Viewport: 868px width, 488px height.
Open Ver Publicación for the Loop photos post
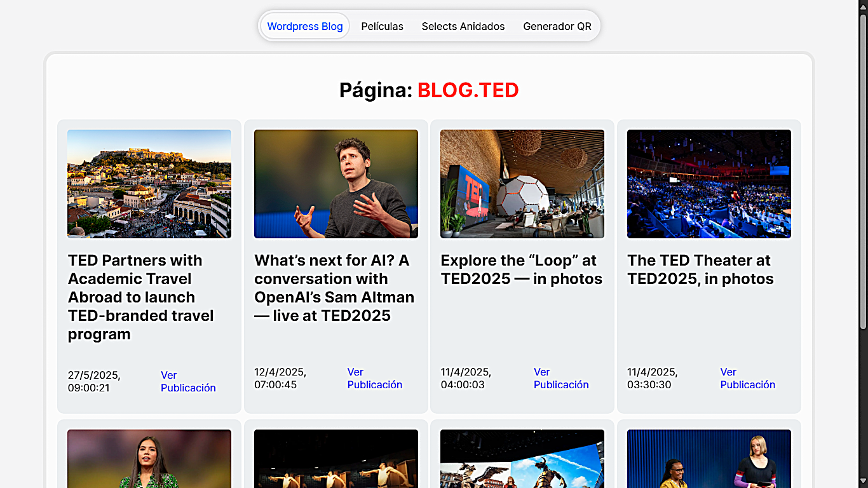click(x=561, y=378)
